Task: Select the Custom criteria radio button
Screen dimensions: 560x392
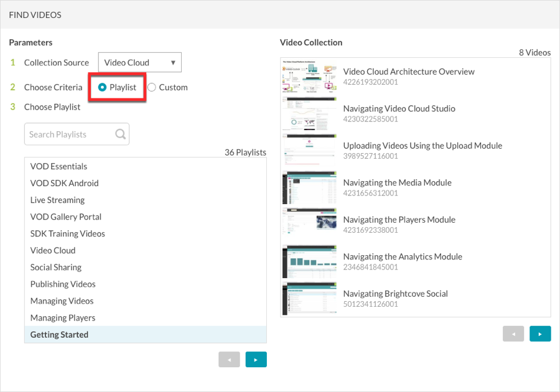Action: point(151,87)
